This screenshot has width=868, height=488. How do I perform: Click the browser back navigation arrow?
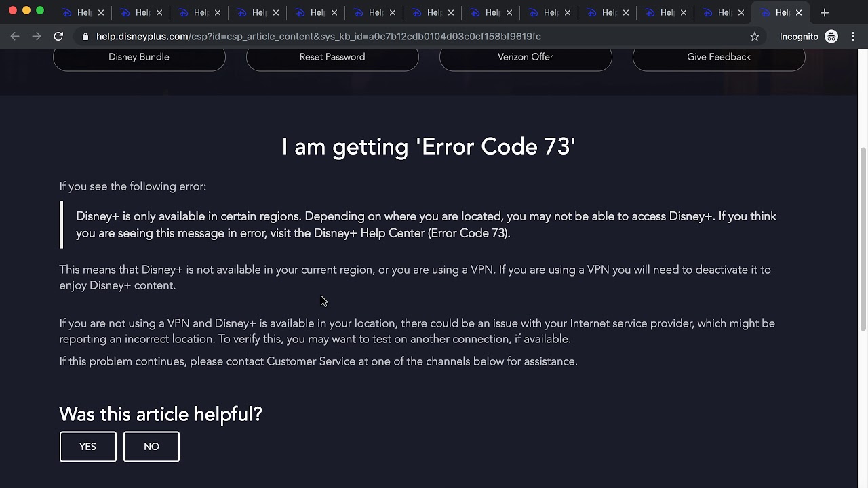[15, 36]
